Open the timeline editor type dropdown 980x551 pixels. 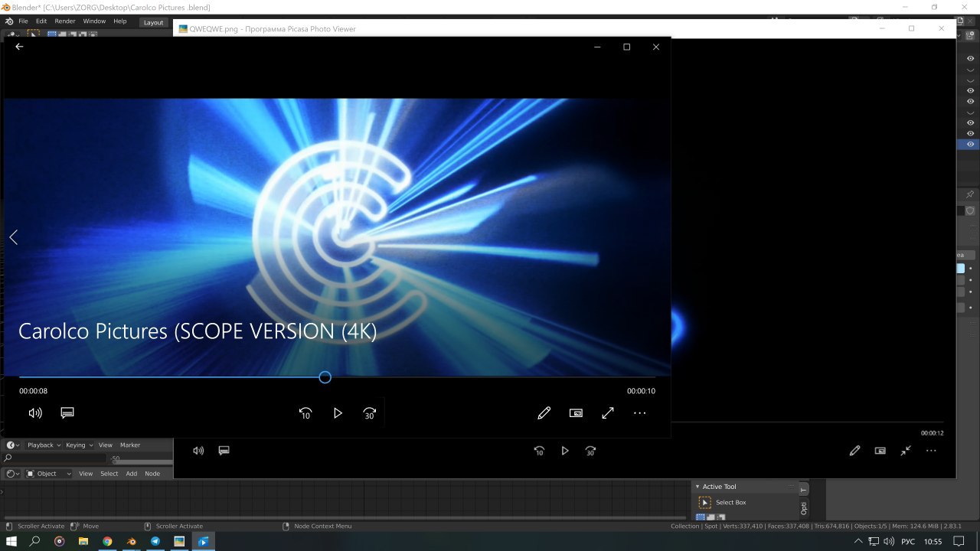tap(13, 445)
